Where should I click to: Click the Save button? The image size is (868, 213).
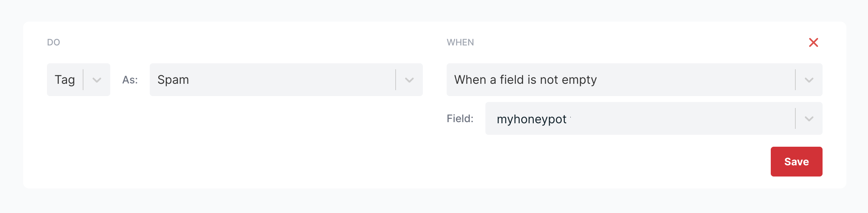pyautogui.click(x=796, y=162)
